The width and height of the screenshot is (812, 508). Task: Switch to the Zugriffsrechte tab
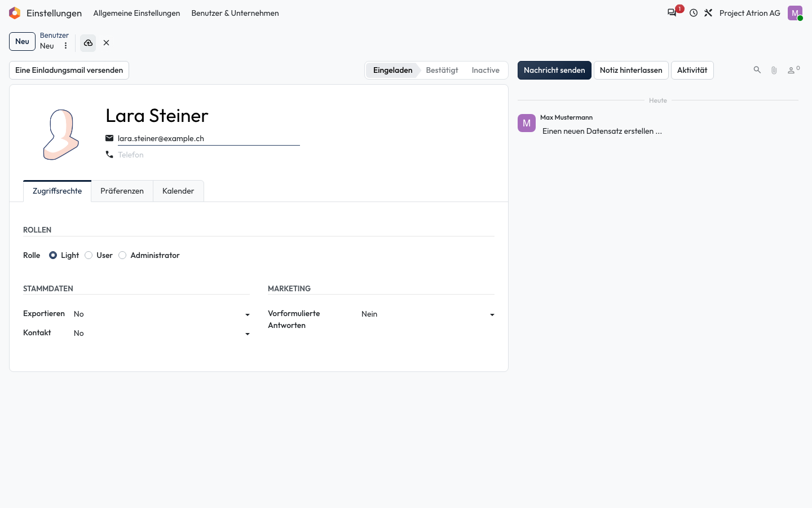pyautogui.click(x=57, y=191)
